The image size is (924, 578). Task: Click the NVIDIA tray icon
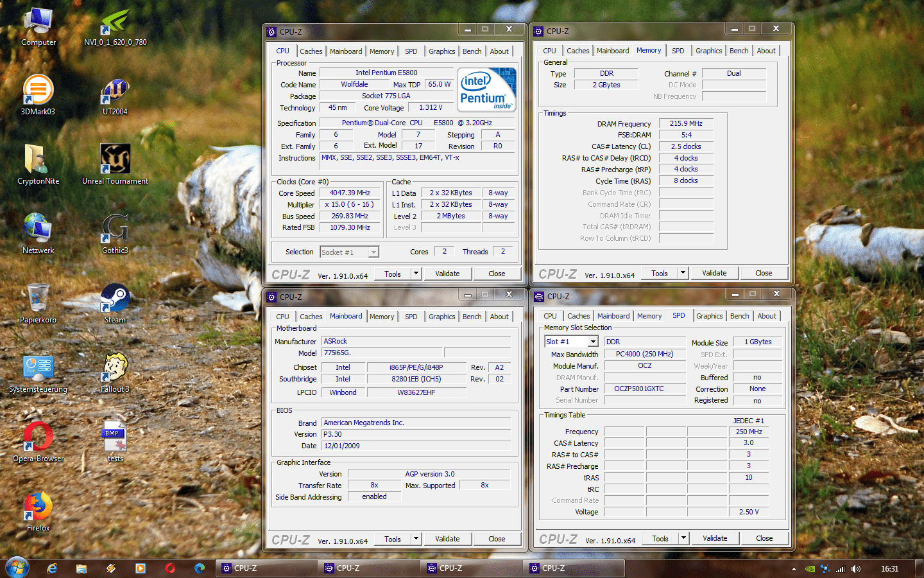810,569
